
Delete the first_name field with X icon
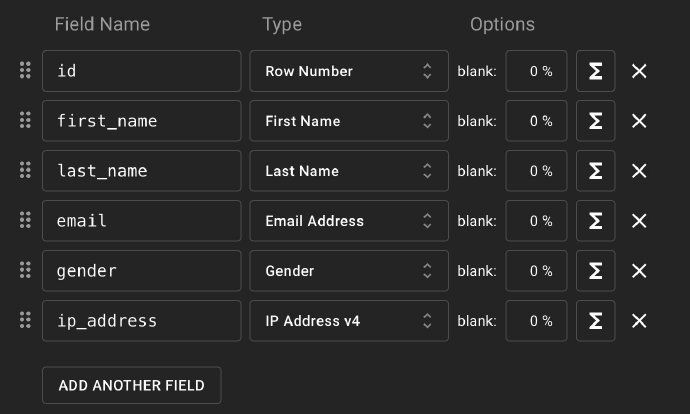tap(639, 121)
